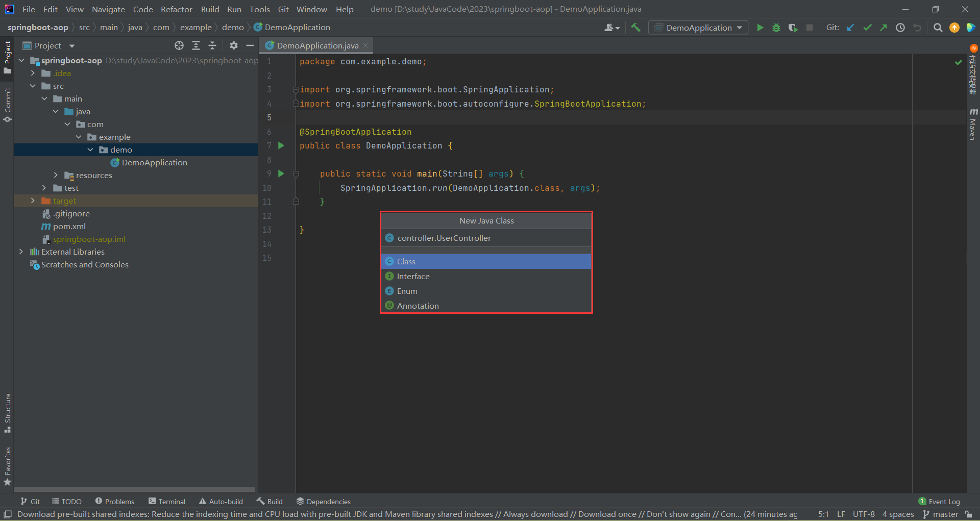
Task: Open Search Everywhere magnifier icon
Action: 938,28
